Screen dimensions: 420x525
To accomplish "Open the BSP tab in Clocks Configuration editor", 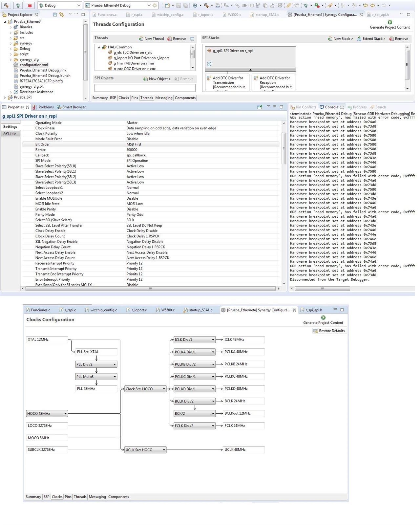I will click(46, 497).
